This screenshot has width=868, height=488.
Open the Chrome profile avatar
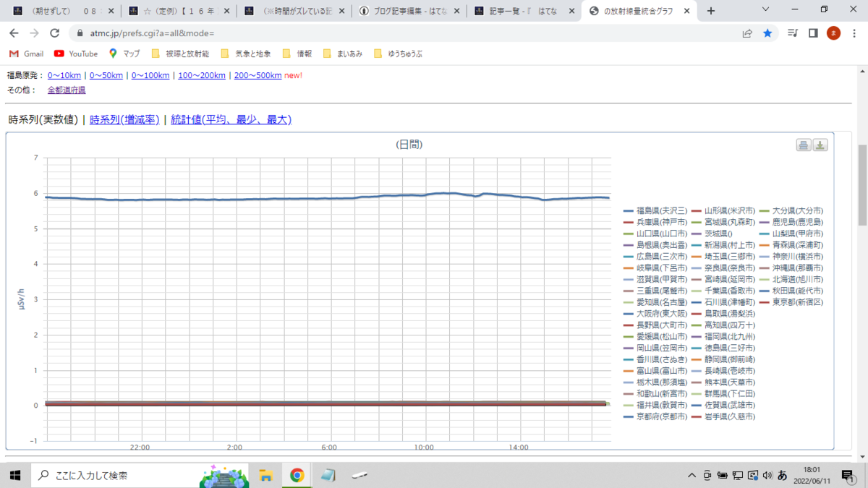point(833,33)
